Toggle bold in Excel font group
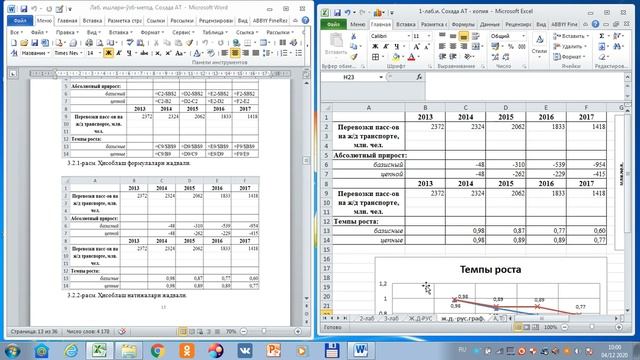This screenshot has width=640, height=360. point(375,47)
